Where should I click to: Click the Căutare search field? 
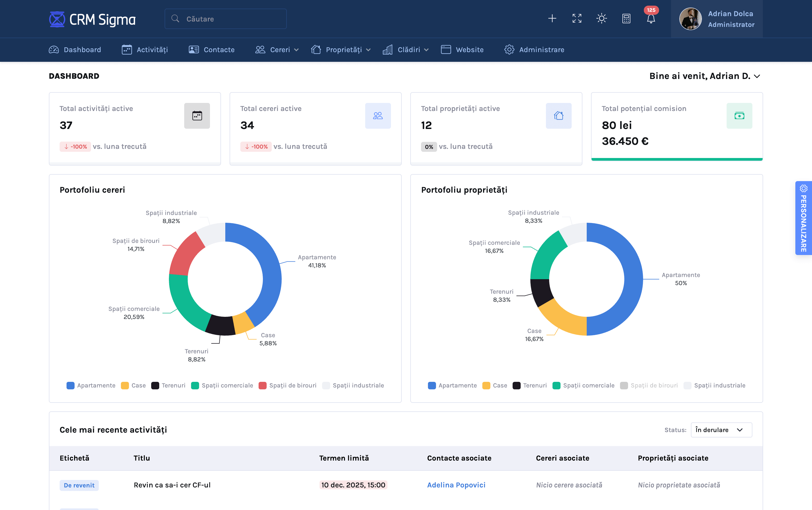226,19
